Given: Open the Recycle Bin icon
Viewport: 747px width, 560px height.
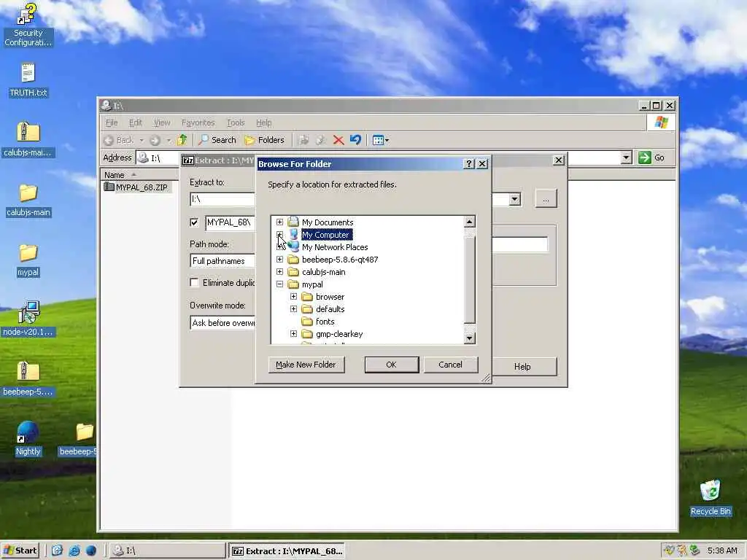Looking at the screenshot, I should coord(710,491).
